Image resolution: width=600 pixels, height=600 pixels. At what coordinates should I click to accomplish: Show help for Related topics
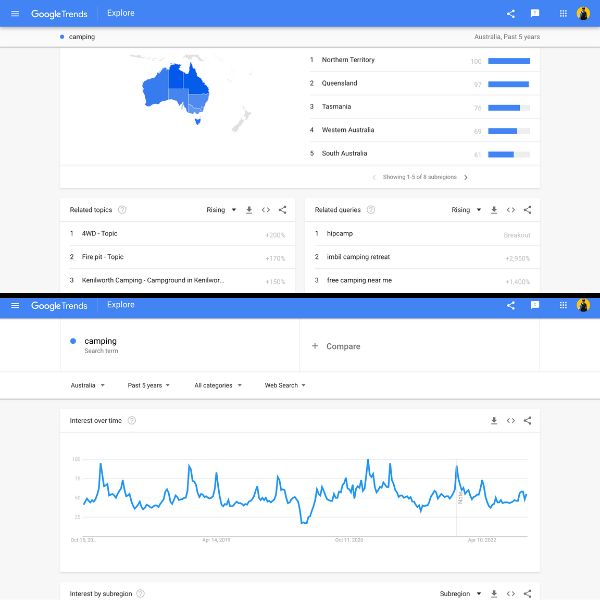point(122,210)
